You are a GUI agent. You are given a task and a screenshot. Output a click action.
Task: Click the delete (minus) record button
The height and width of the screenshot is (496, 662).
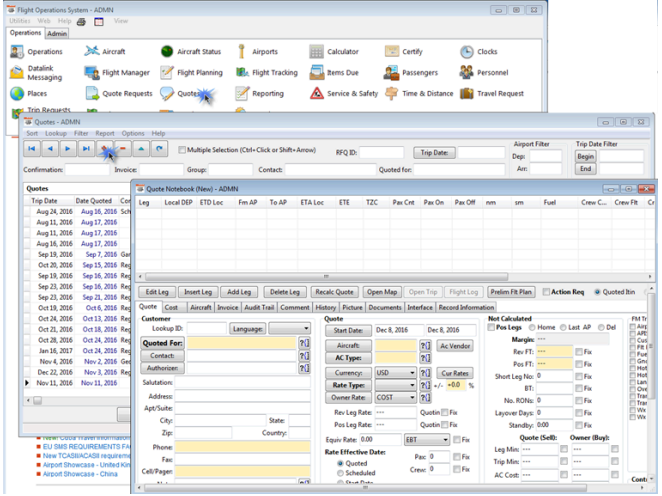coord(123,149)
